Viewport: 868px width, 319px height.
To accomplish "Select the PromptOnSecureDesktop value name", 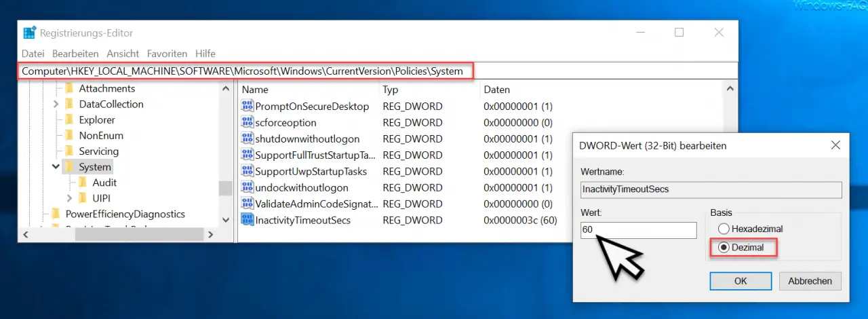I will (312, 107).
